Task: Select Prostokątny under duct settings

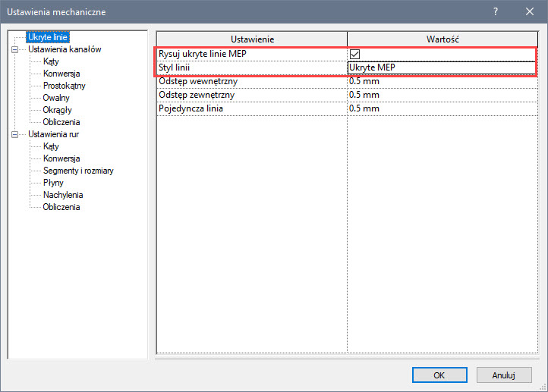Action: click(x=65, y=86)
